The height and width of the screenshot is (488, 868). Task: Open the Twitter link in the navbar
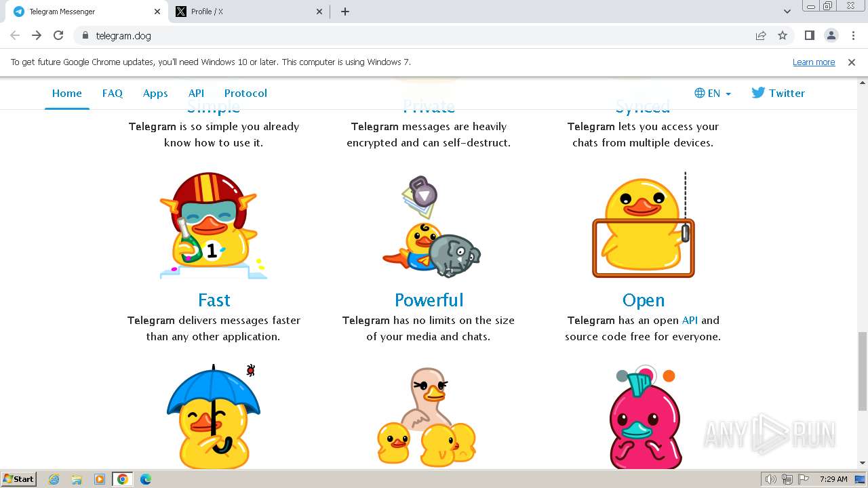point(778,93)
